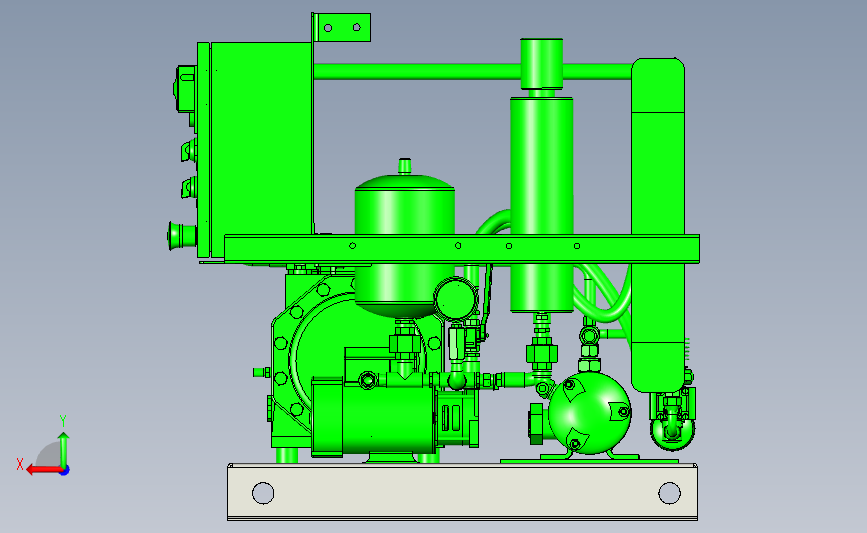
Task: Select the curved drain fitting at bottom right
Action: click(672, 429)
